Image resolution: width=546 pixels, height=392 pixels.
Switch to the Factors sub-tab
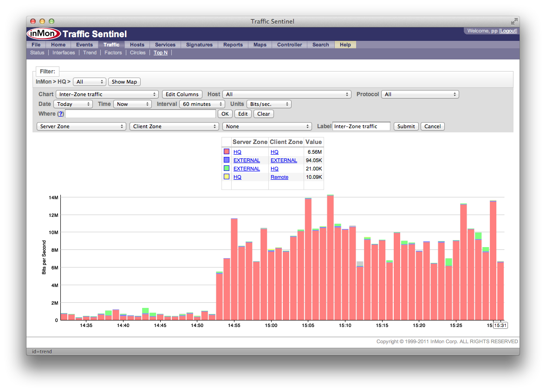point(113,52)
